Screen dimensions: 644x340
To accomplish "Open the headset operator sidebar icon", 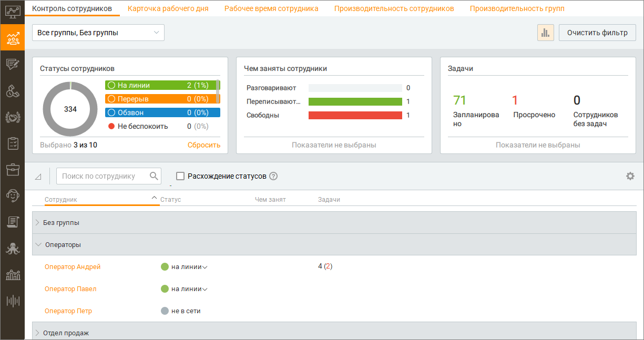I will pyautogui.click(x=12, y=196).
